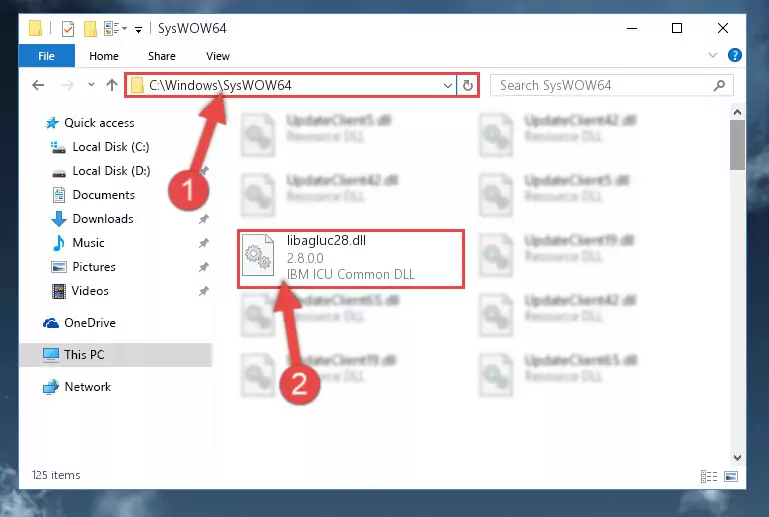Click the scroll down arrow

point(737,458)
